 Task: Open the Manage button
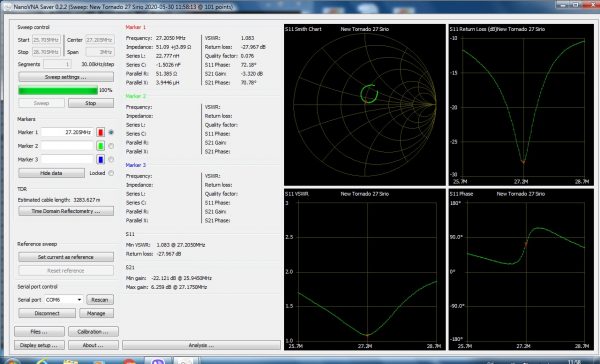point(96,313)
